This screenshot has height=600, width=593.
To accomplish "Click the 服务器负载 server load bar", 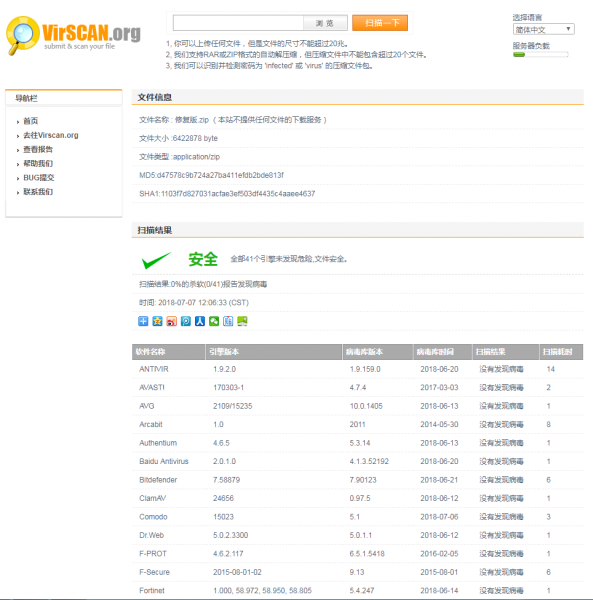I will pyautogui.click(x=541, y=55).
